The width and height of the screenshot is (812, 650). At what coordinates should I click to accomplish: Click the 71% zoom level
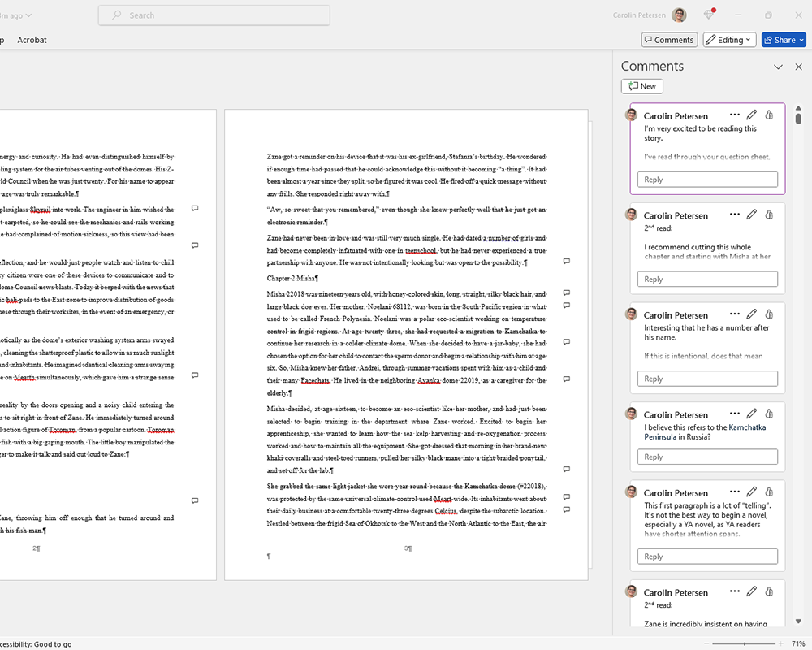point(798,643)
